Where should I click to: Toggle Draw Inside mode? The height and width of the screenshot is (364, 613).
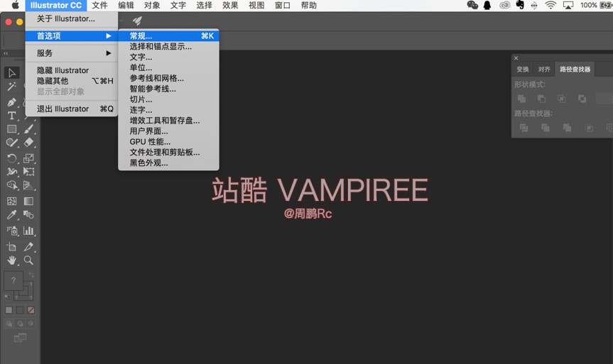31,324
